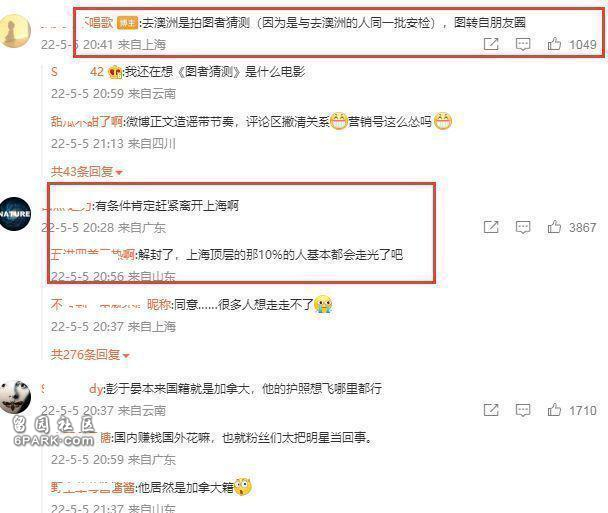Share the comment with 3867 likes

[491, 227]
